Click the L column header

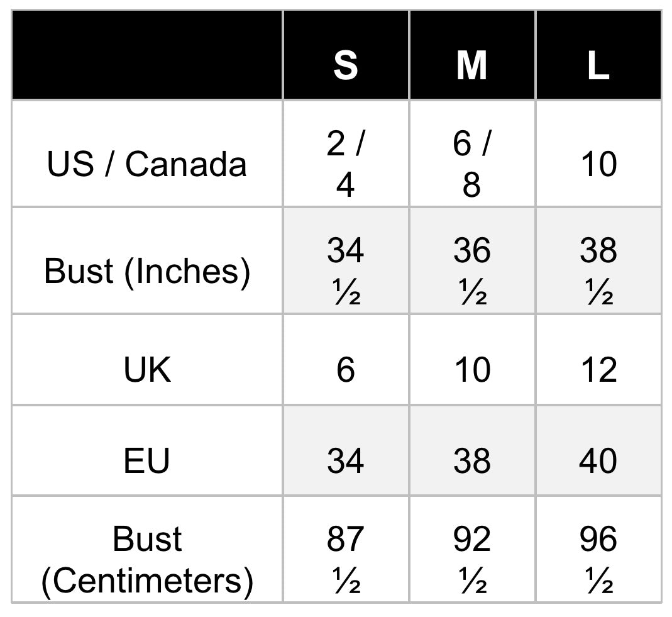[x=598, y=64]
